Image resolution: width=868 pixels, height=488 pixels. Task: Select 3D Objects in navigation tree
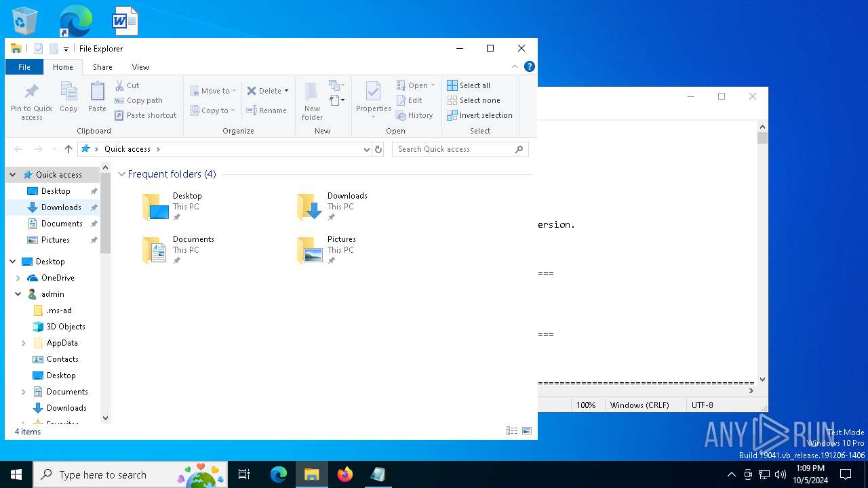click(x=66, y=327)
